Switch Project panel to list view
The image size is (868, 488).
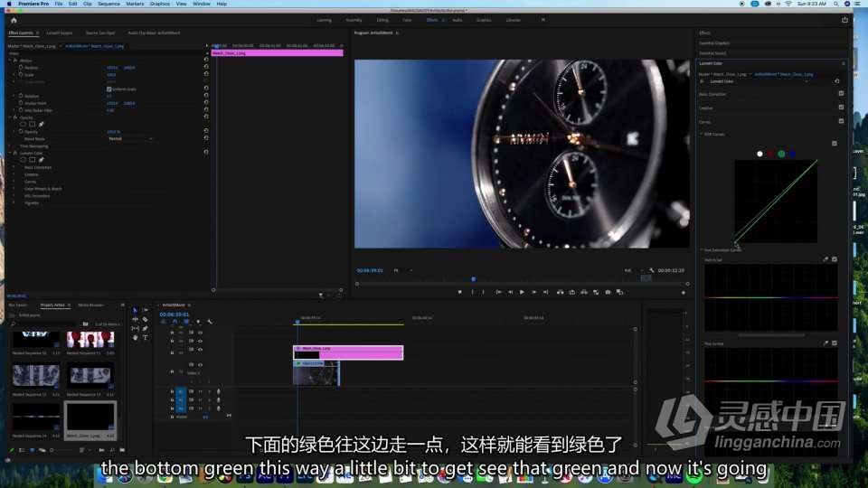[x=22, y=450]
